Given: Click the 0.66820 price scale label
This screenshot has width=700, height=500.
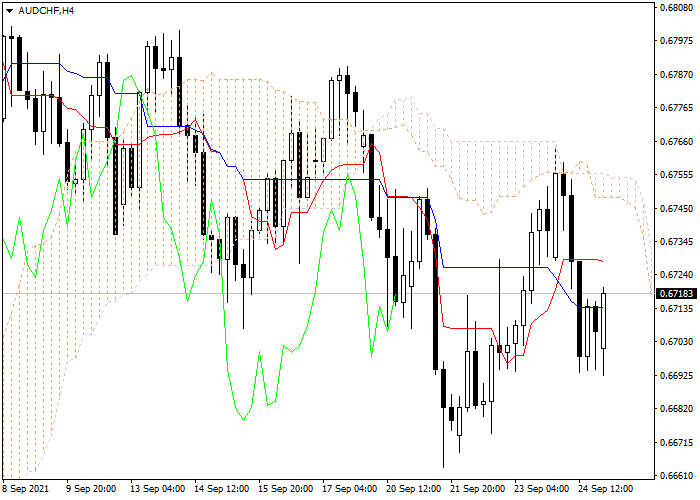Looking at the screenshot, I should [677, 409].
